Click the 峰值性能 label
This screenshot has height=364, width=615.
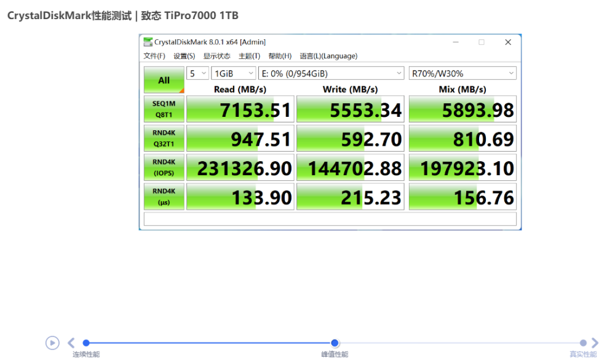coord(335,354)
